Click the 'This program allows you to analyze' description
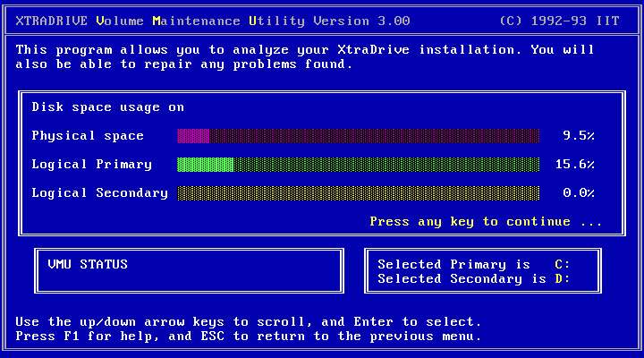 click(305, 57)
